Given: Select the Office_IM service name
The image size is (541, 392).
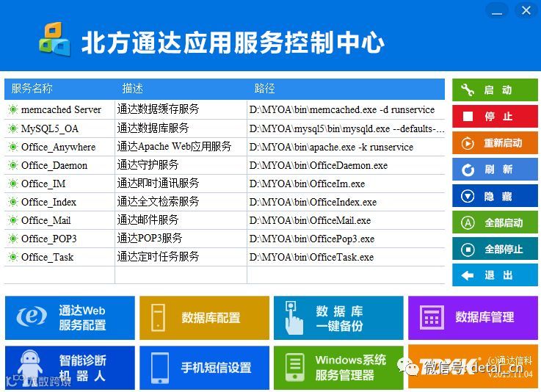Looking at the screenshot, I should coord(43,184).
